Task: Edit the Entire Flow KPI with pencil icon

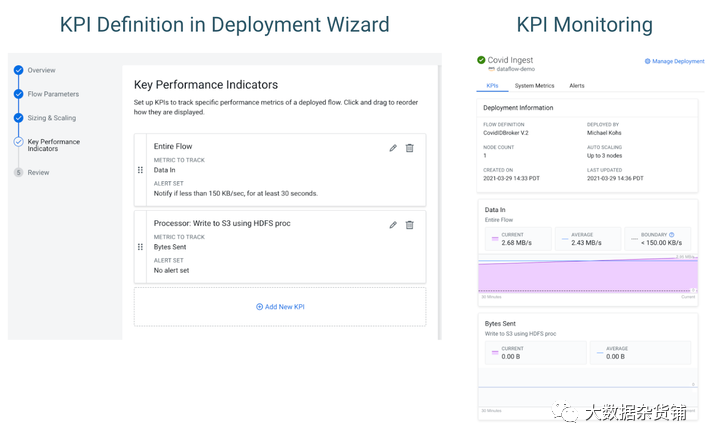Action: (393, 148)
